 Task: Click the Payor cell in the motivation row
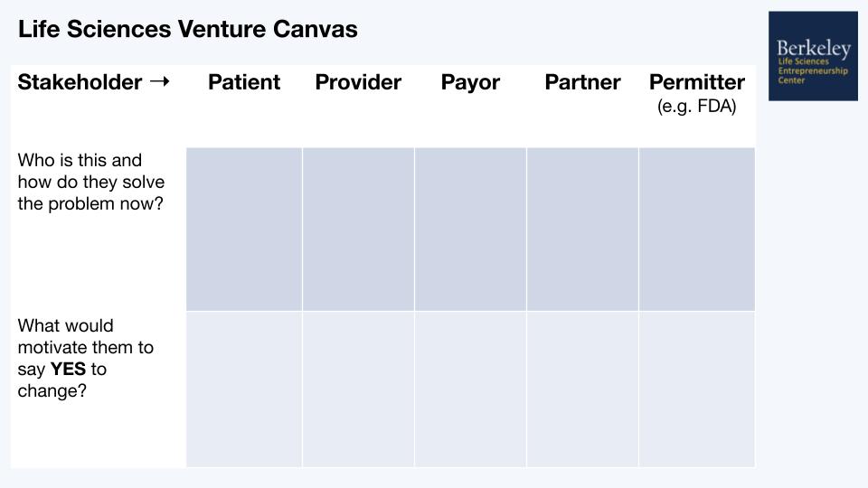point(470,389)
